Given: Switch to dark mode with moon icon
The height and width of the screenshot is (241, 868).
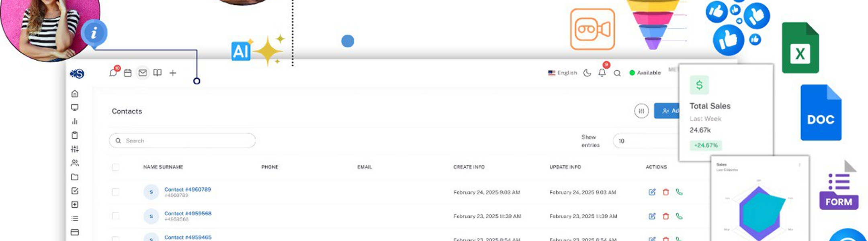Looking at the screenshot, I should tap(587, 73).
